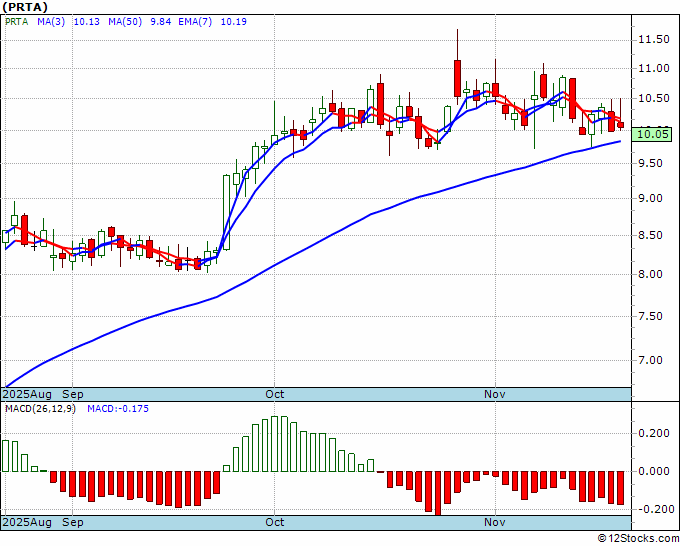Click the MA(3) value 10.13
This screenshot has width=680, height=546.
point(87,22)
